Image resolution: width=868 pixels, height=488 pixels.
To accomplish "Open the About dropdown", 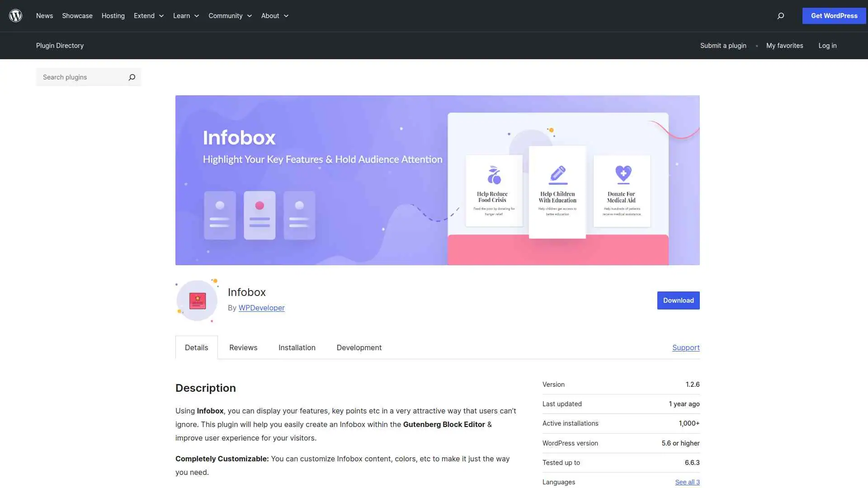I will pos(274,16).
